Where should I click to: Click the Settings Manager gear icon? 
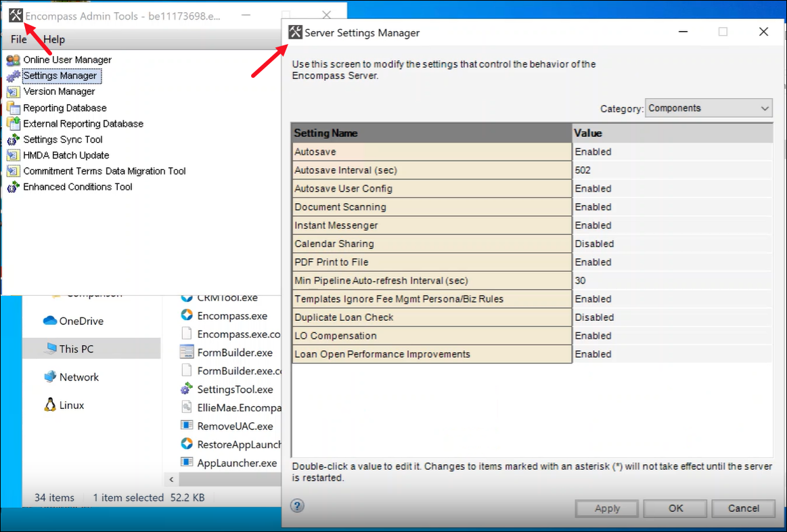coord(13,76)
